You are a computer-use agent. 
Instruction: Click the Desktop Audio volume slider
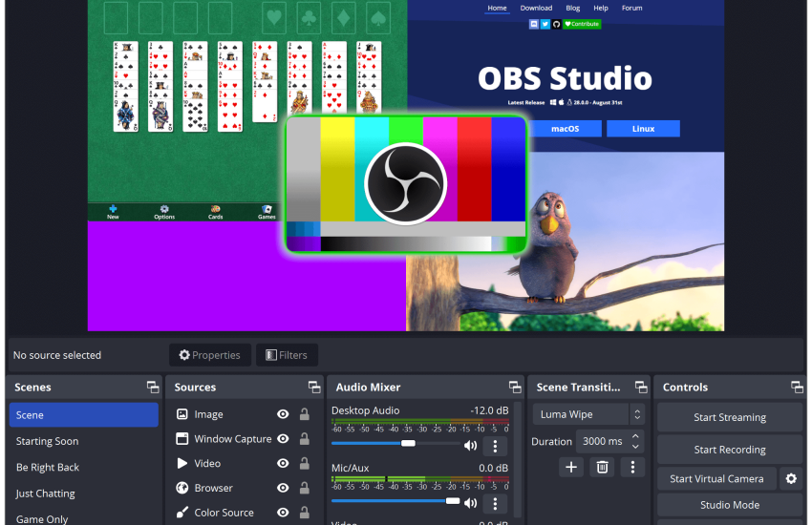[394, 444]
